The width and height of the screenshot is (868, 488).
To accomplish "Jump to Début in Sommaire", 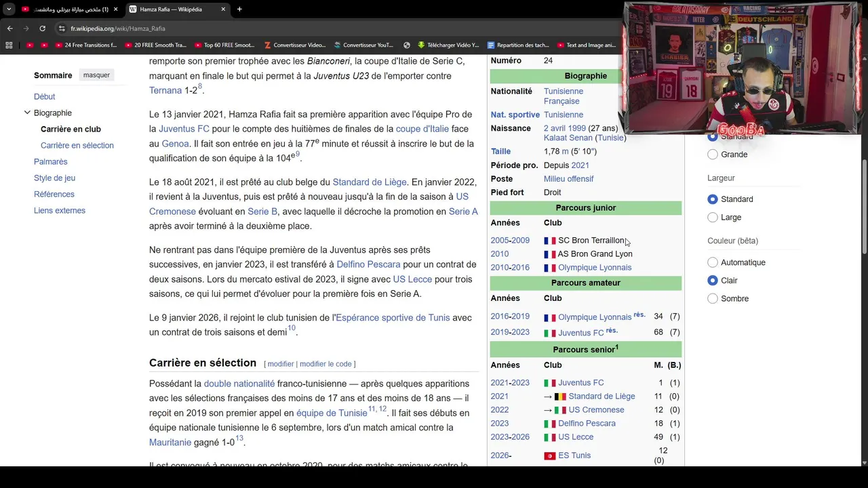I will pos(45,96).
